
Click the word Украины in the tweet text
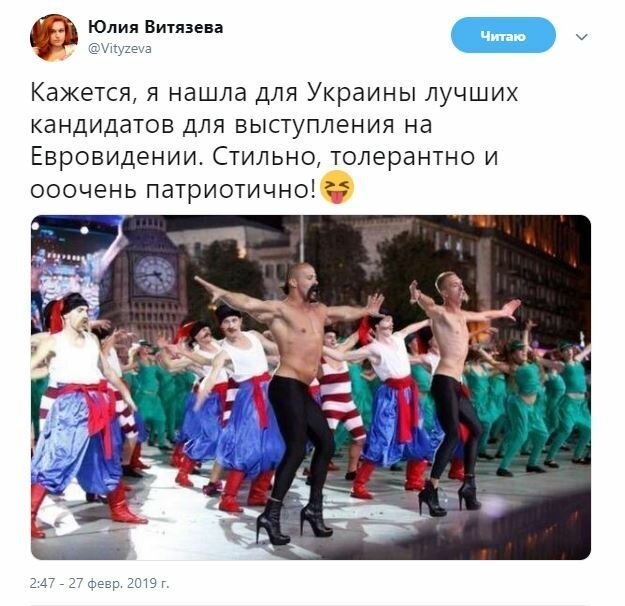[362, 94]
